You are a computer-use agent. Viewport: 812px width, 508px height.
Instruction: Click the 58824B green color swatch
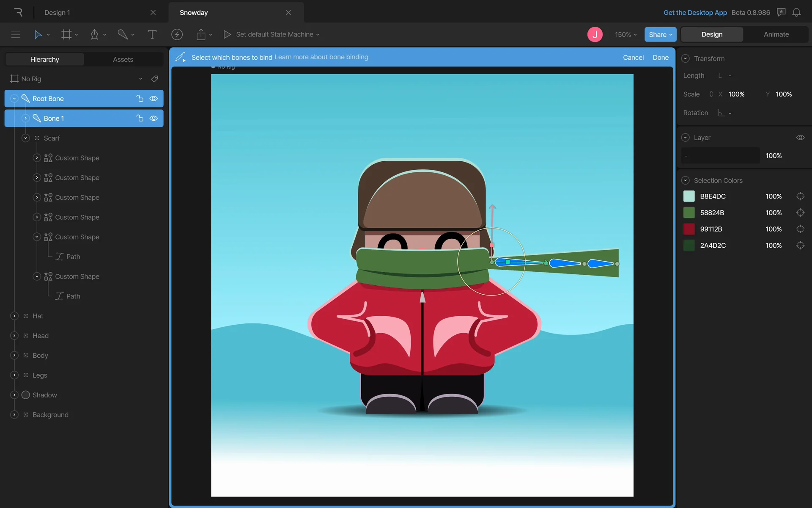[689, 213]
